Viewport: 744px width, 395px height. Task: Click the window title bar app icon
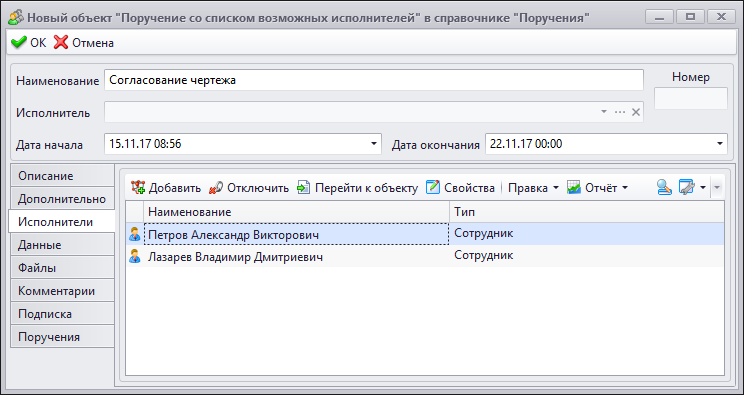16,18
